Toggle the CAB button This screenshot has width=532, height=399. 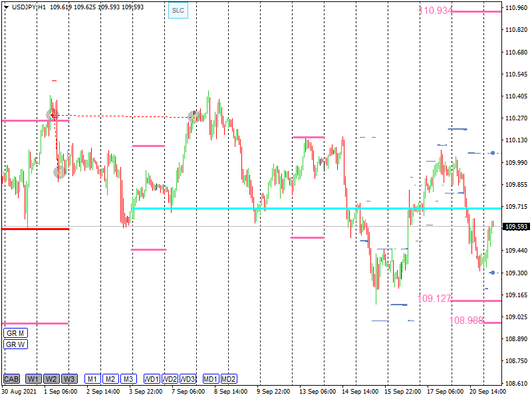tap(11, 379)
